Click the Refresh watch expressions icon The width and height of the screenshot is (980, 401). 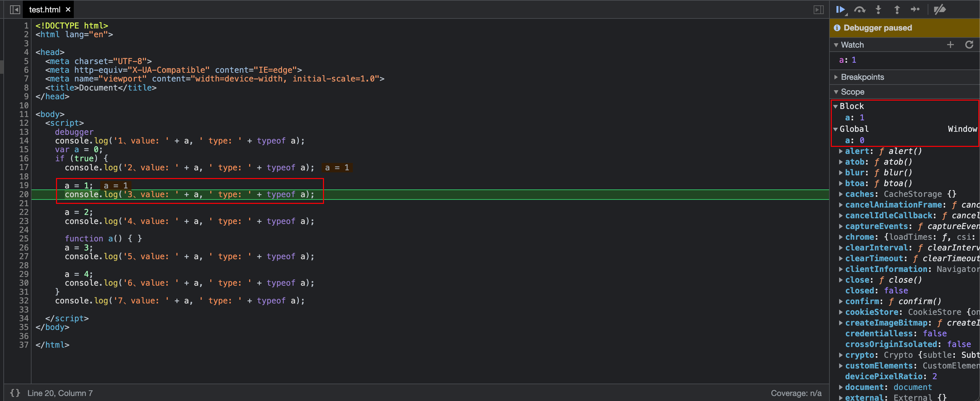pos(968,44)
